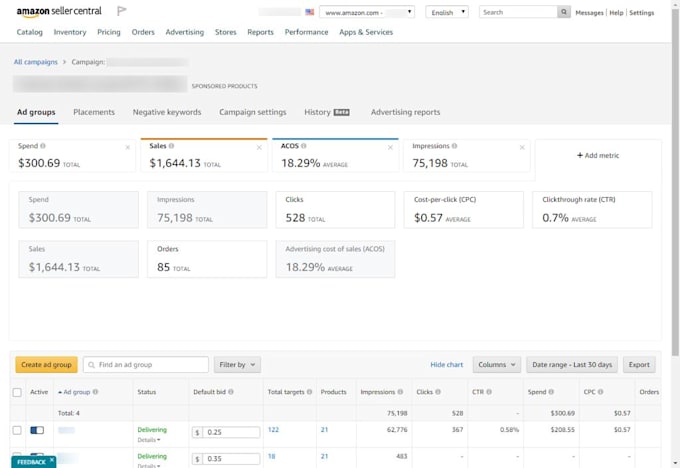This screenshot has width=680, height=468.
Task: Click info icon next to Spend metric
Action: [x=43, y=146]
